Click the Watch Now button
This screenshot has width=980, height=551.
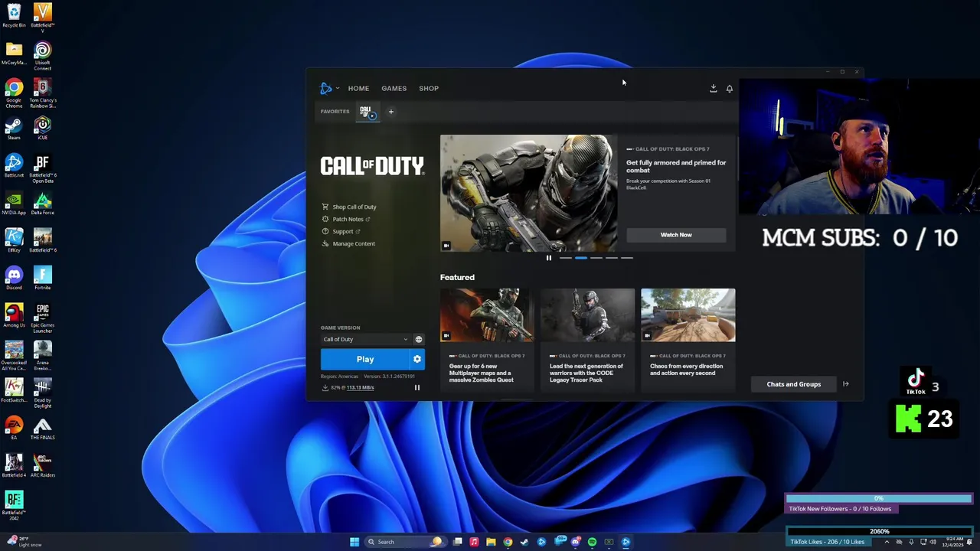point(676,235)
